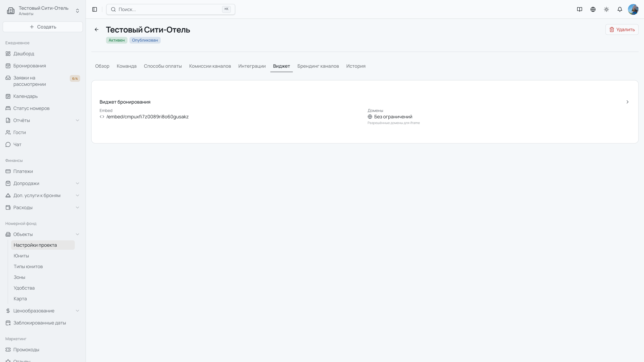Switch to the Интеграции tab
Screen dimensions: 644x362
pos(252,66)
